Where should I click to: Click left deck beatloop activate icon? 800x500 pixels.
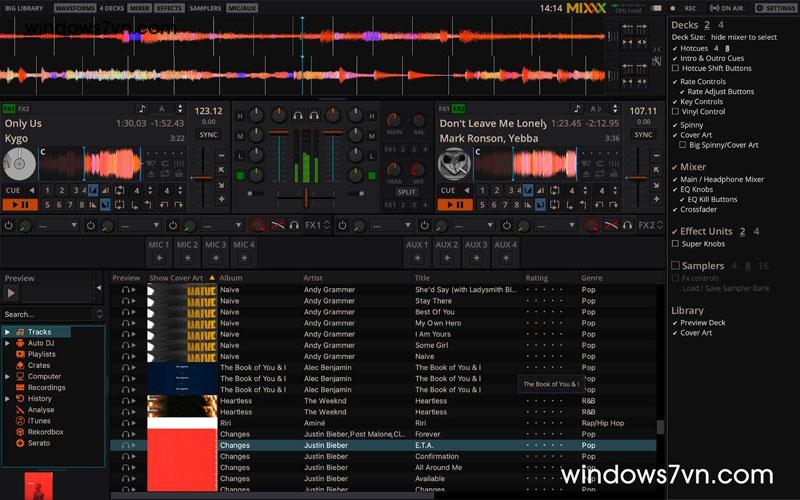[x=119, y=190]
